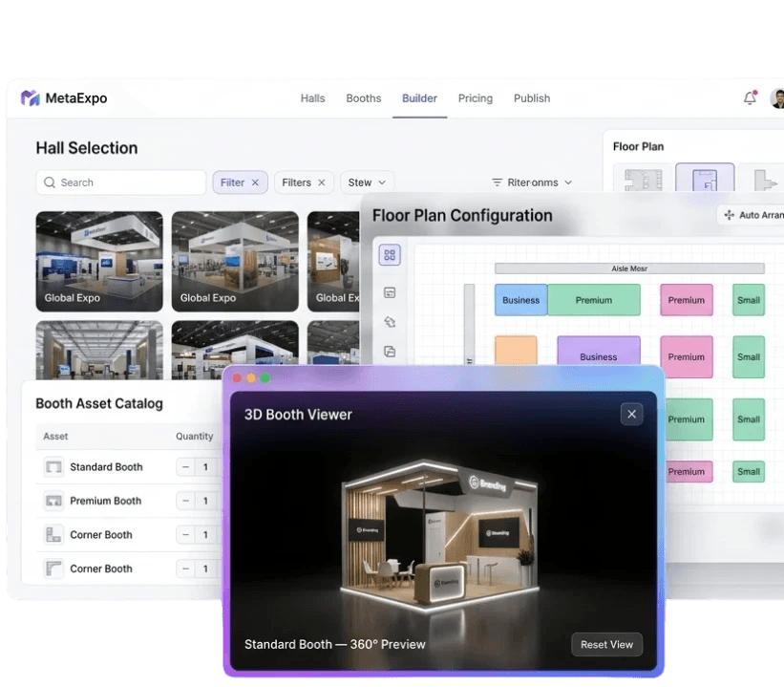
Task: Open the user avatar menu
Action: pos(777,98)
